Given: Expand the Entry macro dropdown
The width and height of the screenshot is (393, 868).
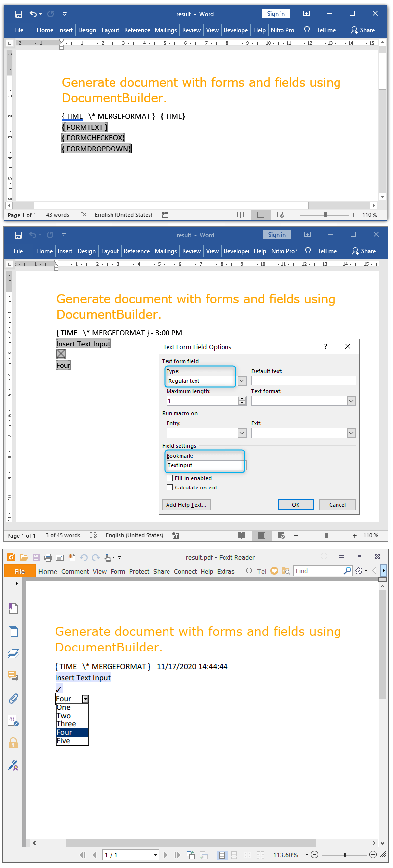Looking at the screenshot, I should click(x=242, y=433).
